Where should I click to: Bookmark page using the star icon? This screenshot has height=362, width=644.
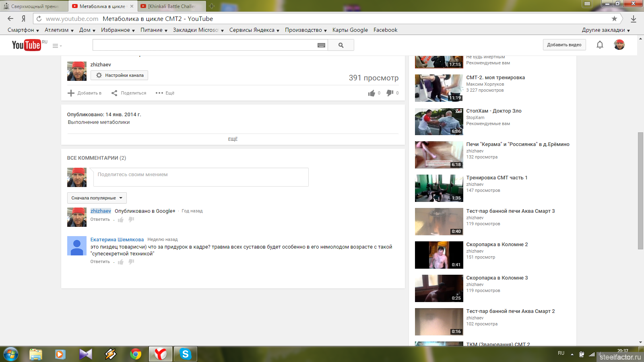tap(614, 19)
